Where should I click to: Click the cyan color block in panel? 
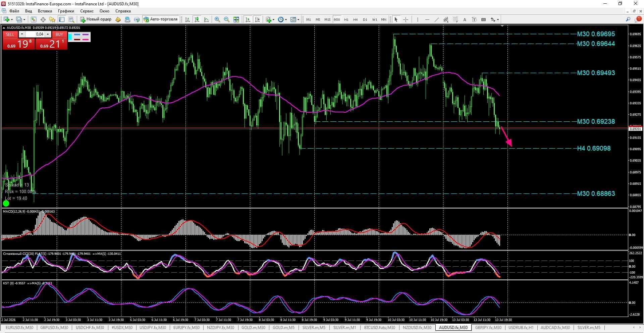[70, 37]
